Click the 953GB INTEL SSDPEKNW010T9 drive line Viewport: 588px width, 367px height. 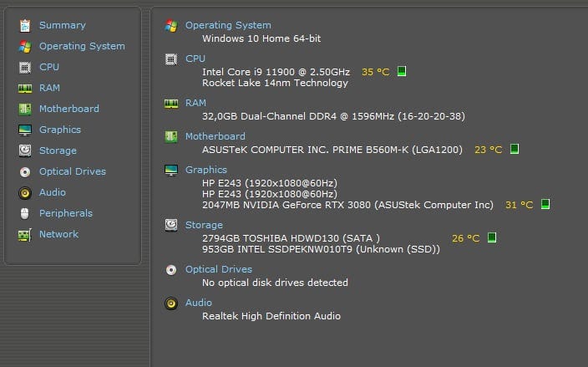point(321,249)
